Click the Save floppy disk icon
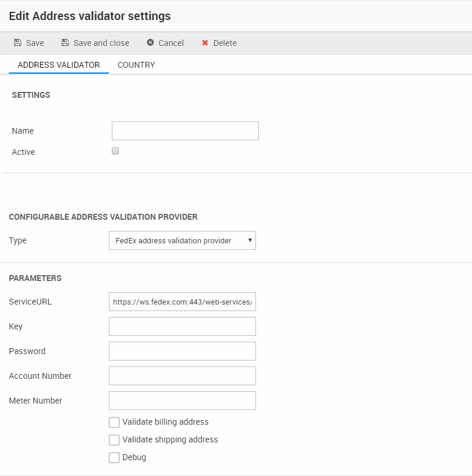472x476 pixels. (x=18, y=43)
